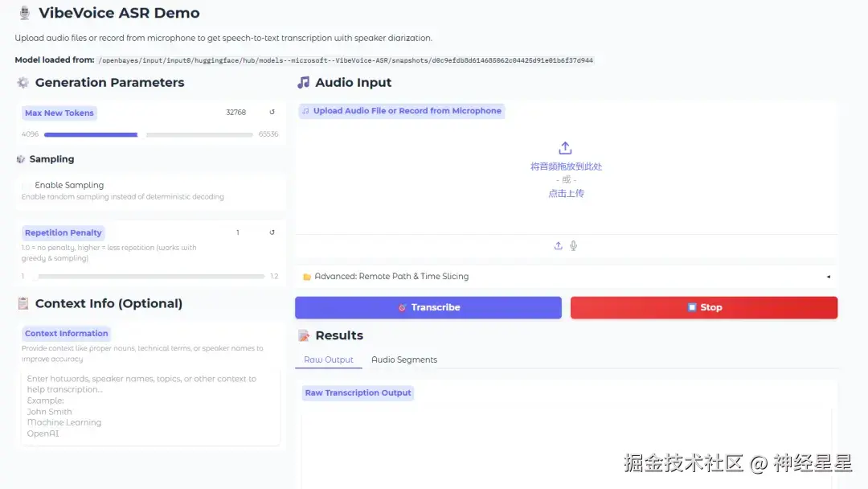868x489 pixels.
Task: Click the microphone logo beside VibeVoice title
Action: pos(24,13)
